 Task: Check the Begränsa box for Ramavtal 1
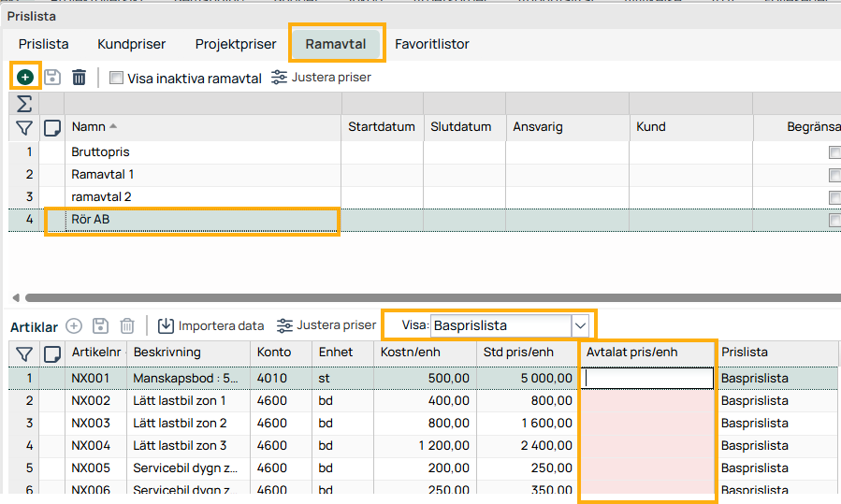[x=834, y=175]
